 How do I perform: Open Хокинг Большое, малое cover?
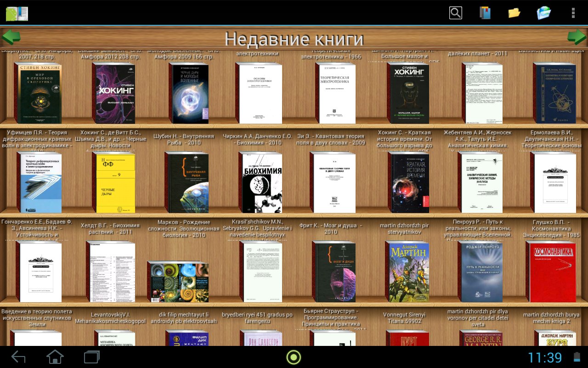coord(408,93)
